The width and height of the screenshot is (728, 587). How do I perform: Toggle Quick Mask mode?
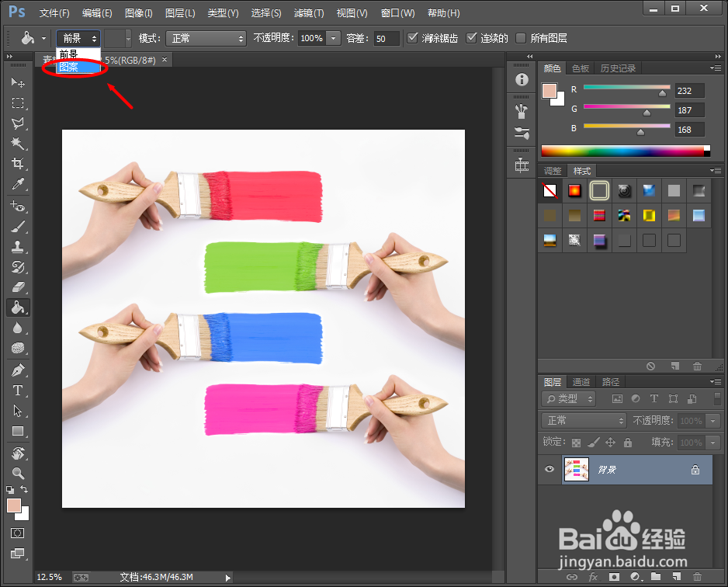(18, 533)
